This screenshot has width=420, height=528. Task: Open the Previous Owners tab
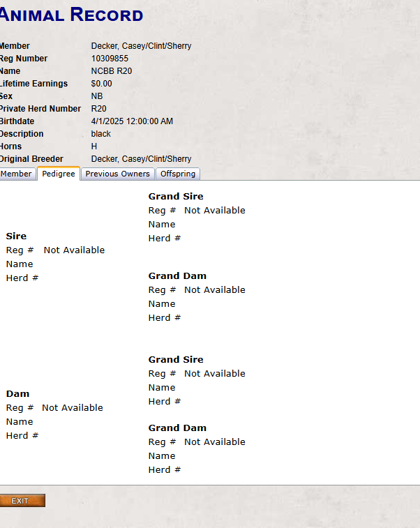(x=117, y=174)
